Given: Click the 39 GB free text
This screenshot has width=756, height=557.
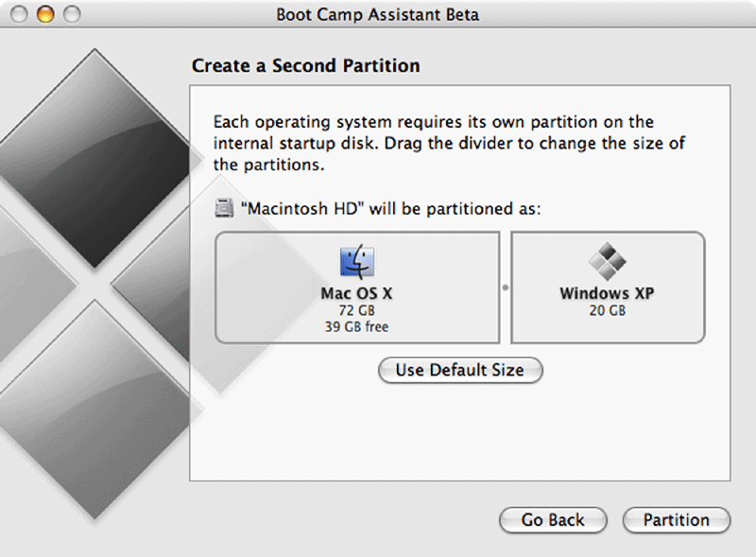Looking at the screenshot, I should 356,327.
